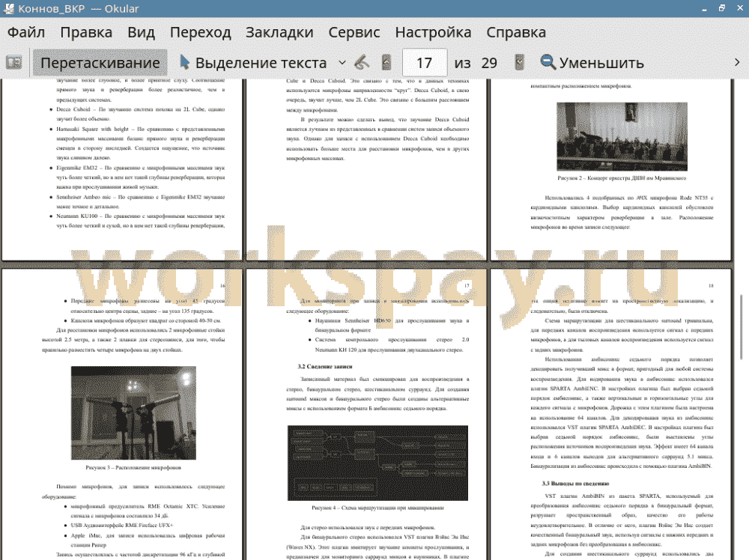Click the annotation pen tool icon
749x560 pixels.
pyautogui.click(x=362, y=63)
